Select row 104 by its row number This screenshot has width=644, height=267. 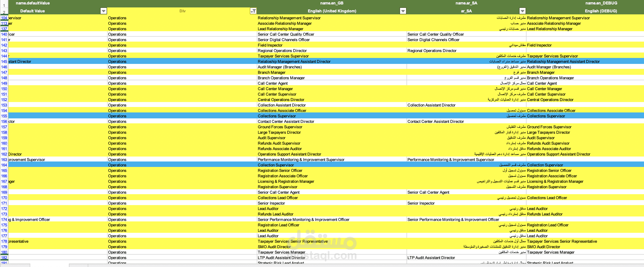coord(4,18)
